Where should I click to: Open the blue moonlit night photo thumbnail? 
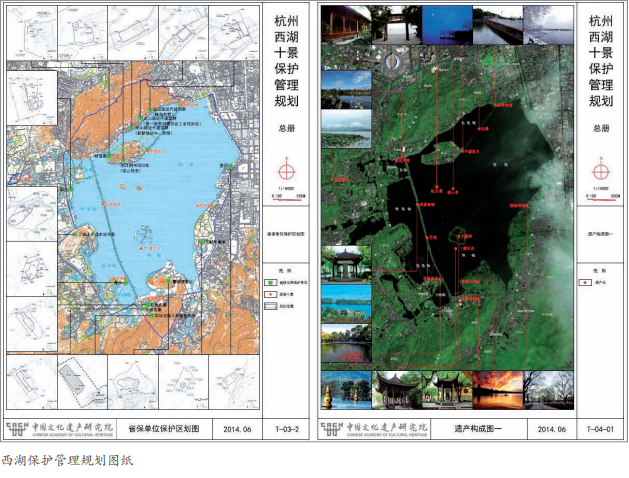447,25
